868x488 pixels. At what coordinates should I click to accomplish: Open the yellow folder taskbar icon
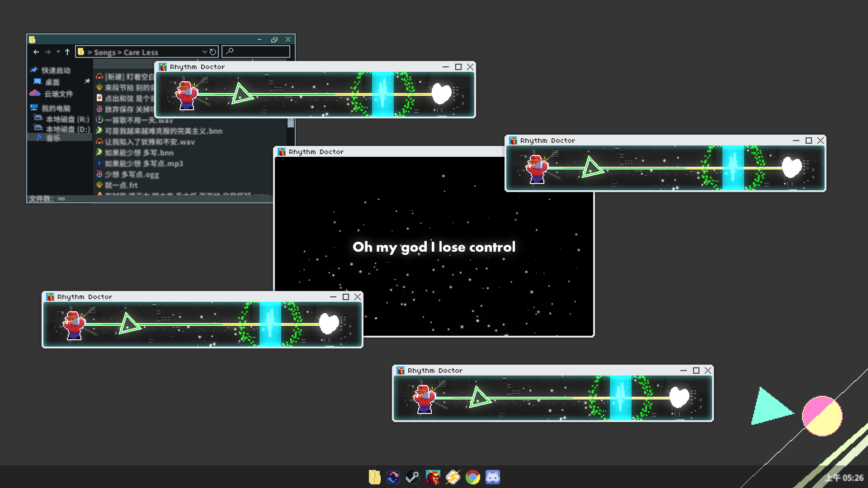374,477
